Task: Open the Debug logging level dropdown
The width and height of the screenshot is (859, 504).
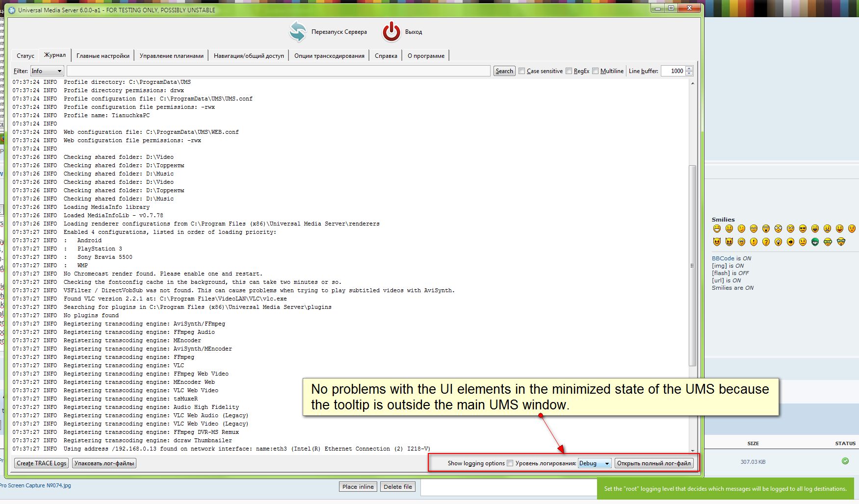Action: click(595, 463)
